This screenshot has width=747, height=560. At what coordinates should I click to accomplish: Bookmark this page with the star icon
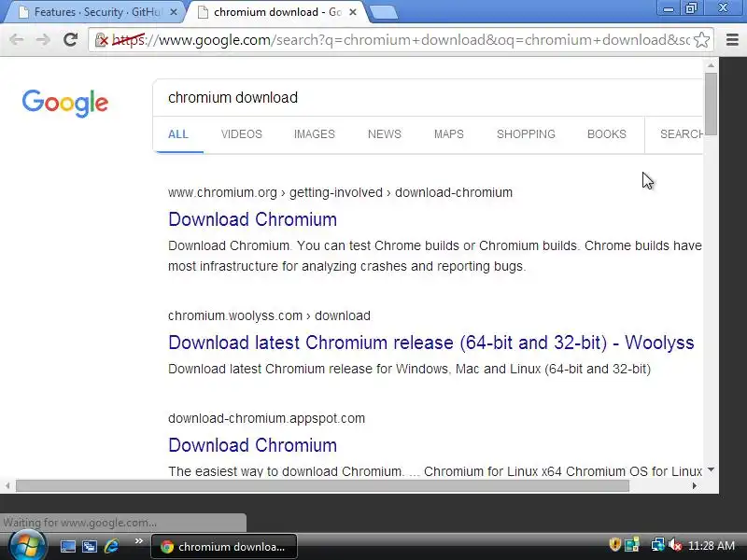pyautogui.click(x=701, y=39)
